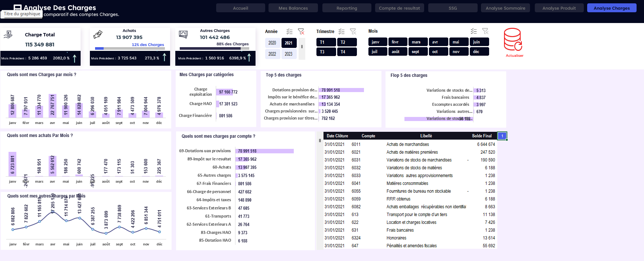Clear the Mois slicer filter

pyautogui.click(x=485, y=31)
